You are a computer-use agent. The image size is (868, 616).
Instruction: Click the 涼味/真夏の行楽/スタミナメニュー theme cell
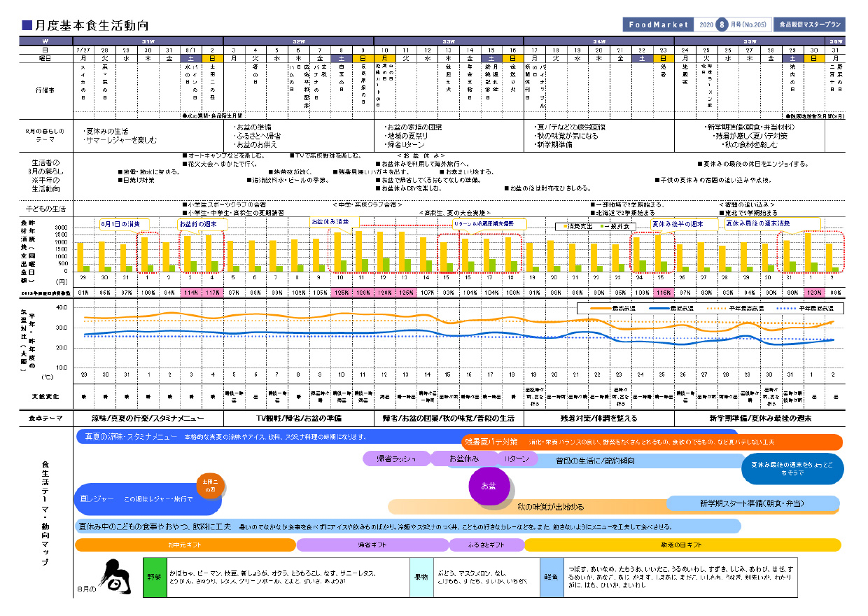pyautogui.click(x=148, y=418)
